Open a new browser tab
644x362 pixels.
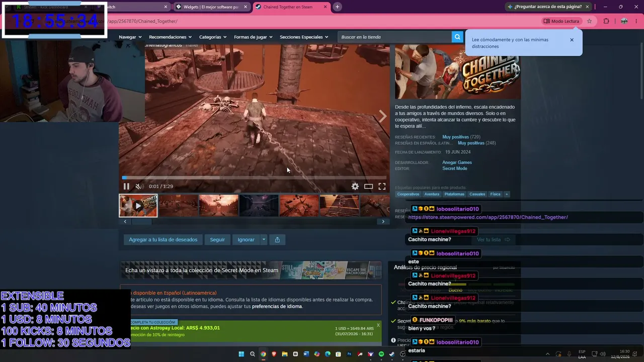[x=337, y=7]
